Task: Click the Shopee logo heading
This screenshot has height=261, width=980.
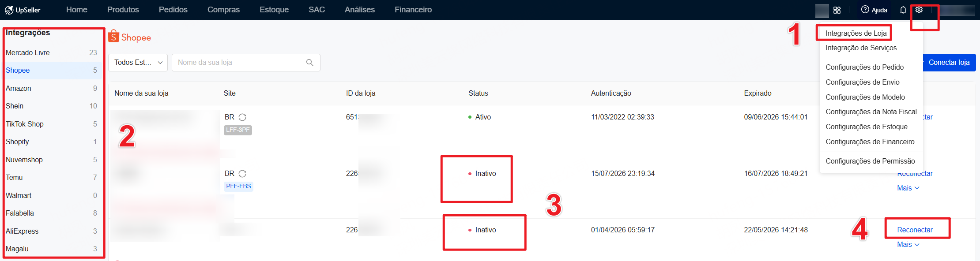Action: [130, 37]
